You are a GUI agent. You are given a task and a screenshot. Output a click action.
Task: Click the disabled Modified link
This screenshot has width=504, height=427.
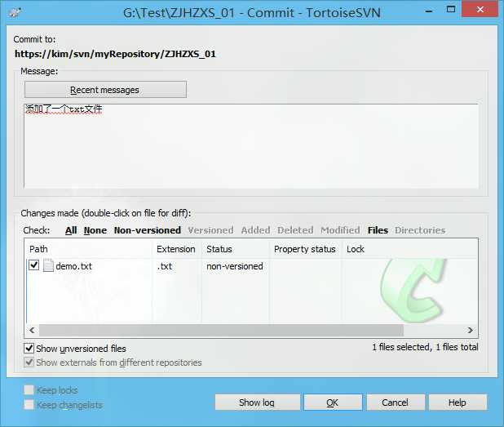pos(340,230)
